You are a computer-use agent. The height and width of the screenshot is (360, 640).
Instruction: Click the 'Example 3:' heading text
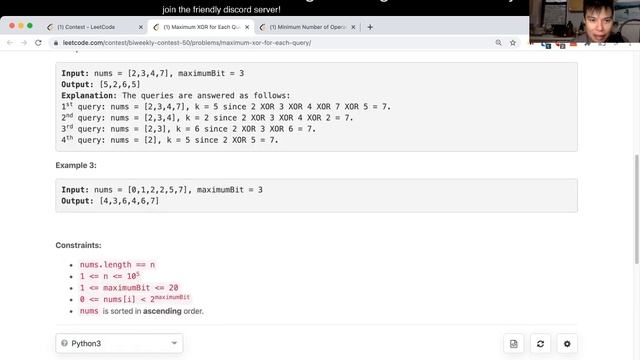[76, 165]
